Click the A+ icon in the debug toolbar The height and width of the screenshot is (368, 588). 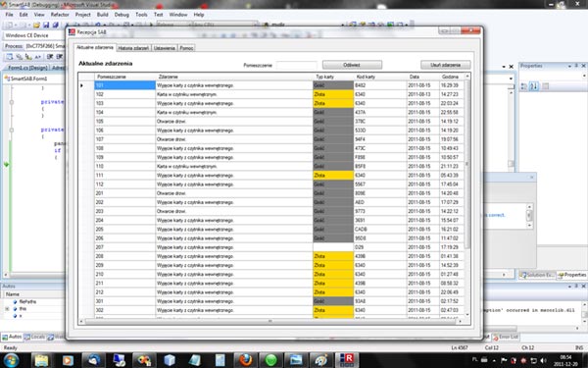pyautogui.click(x=38, y=57)
